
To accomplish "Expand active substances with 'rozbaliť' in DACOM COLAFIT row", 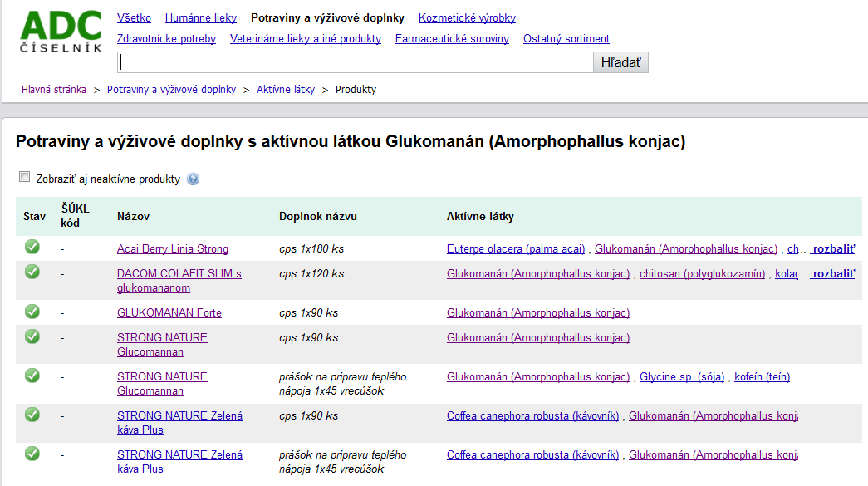I will pos(833,274).
